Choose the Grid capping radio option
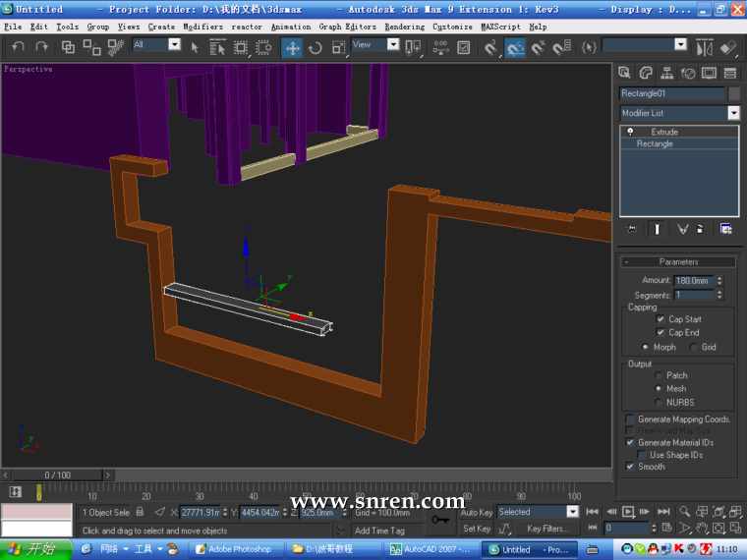The width and height of the screenshot is (747, 560). pyautogui.click(x=694, y=347)
